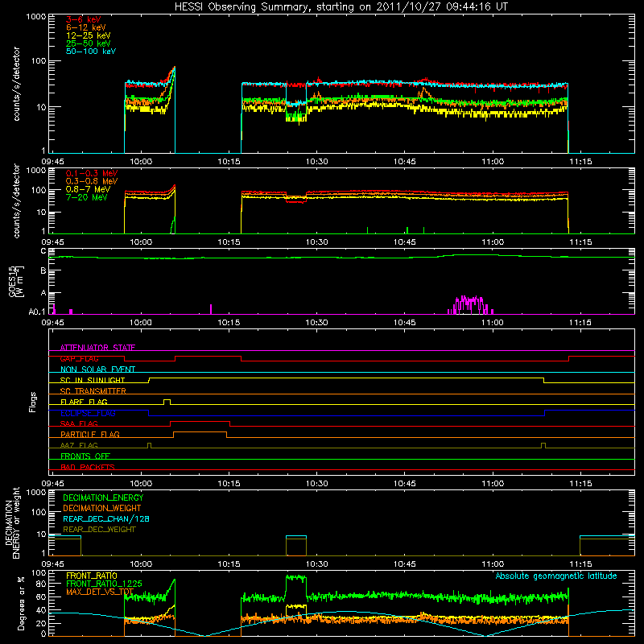Screen dimensions: 644x644
Task: Select the 50-100 keV legend label
Action: point(91,52)
